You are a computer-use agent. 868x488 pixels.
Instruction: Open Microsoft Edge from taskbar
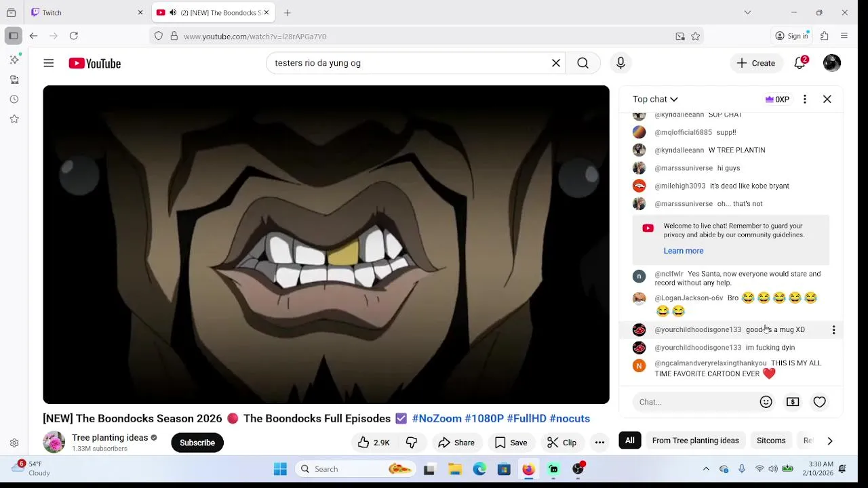point(479,469)
